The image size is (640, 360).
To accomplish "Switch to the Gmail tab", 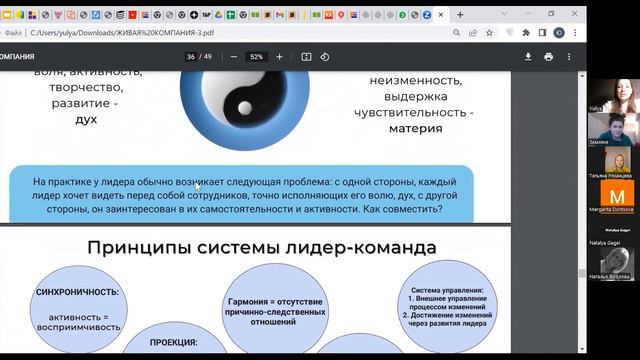I will pyautogui.click(x=280, y=15).
